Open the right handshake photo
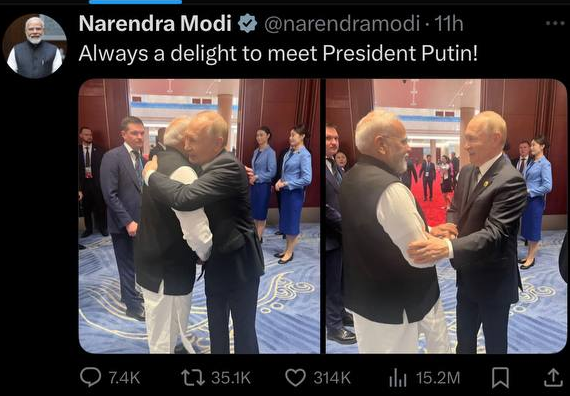570x396 pixels. click(x=446, y=216)
